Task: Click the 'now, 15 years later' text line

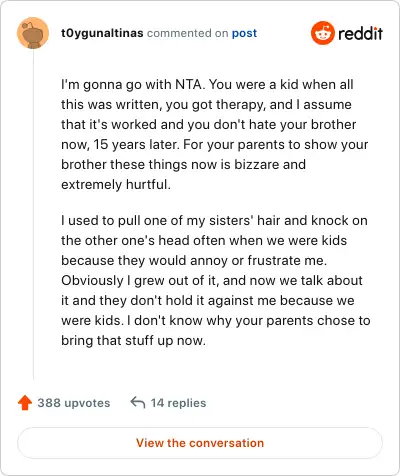Action: coord(214,145)
